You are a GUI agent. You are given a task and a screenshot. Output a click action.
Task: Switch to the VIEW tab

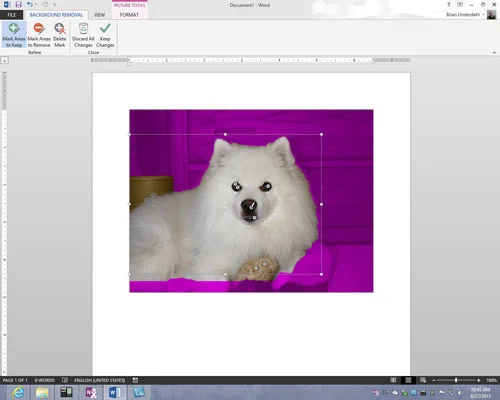(x=99, y=15)
